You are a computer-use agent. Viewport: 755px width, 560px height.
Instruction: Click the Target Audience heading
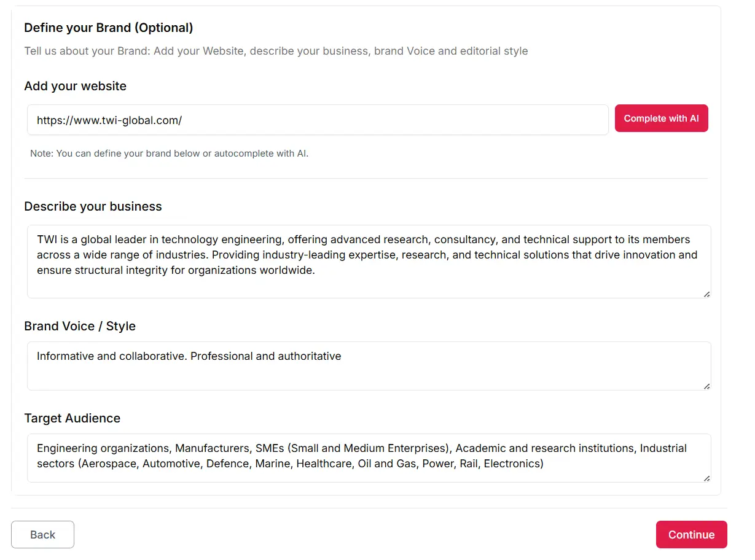[x=72, y=418]
